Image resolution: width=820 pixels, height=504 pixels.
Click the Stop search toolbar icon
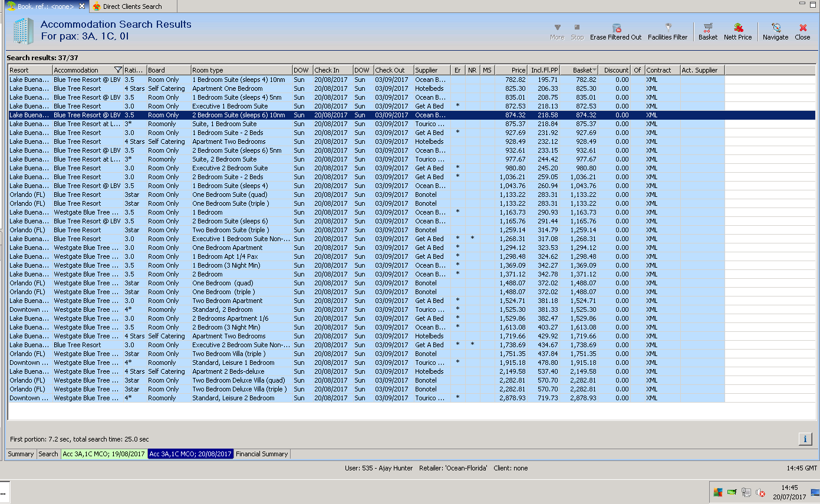tap(577, 28)
